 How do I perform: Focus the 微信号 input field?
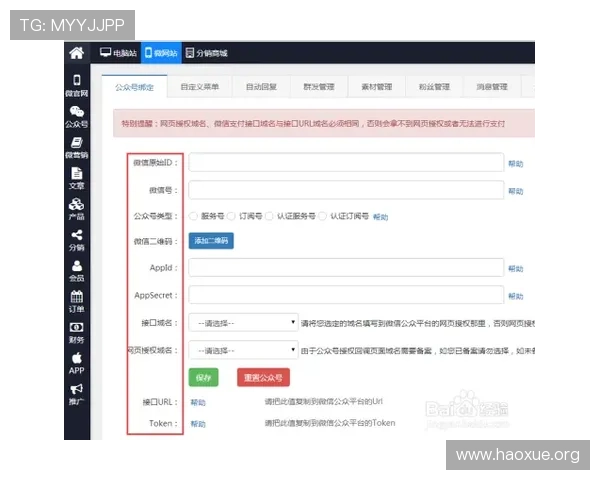click(346, 190)
